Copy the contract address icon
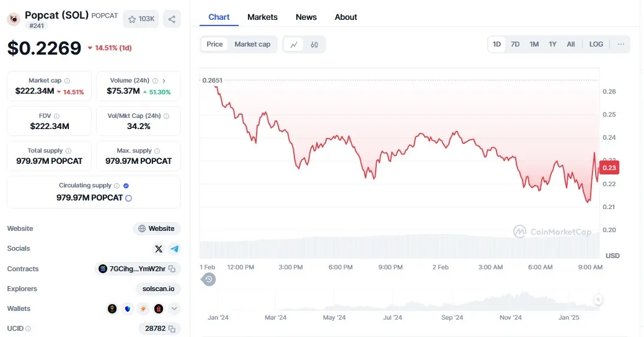 coord(172,269)
